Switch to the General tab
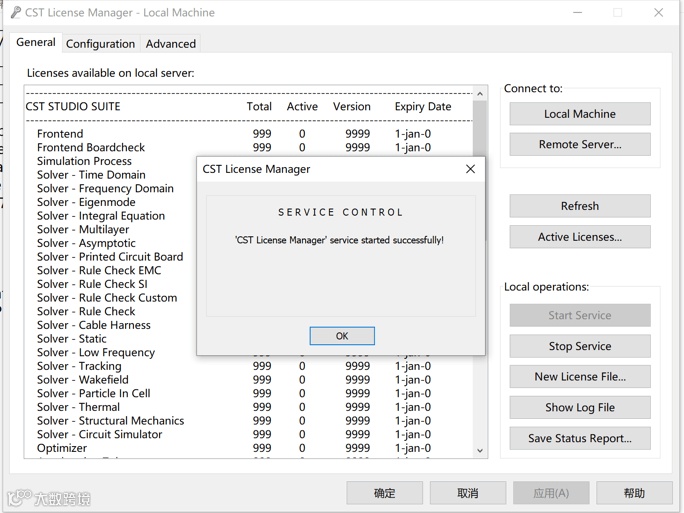This screenshot has height=513, width=684. [36, 42]
